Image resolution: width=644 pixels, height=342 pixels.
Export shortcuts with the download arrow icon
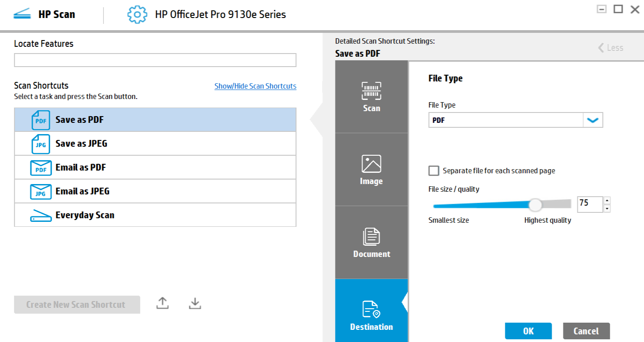195,304
